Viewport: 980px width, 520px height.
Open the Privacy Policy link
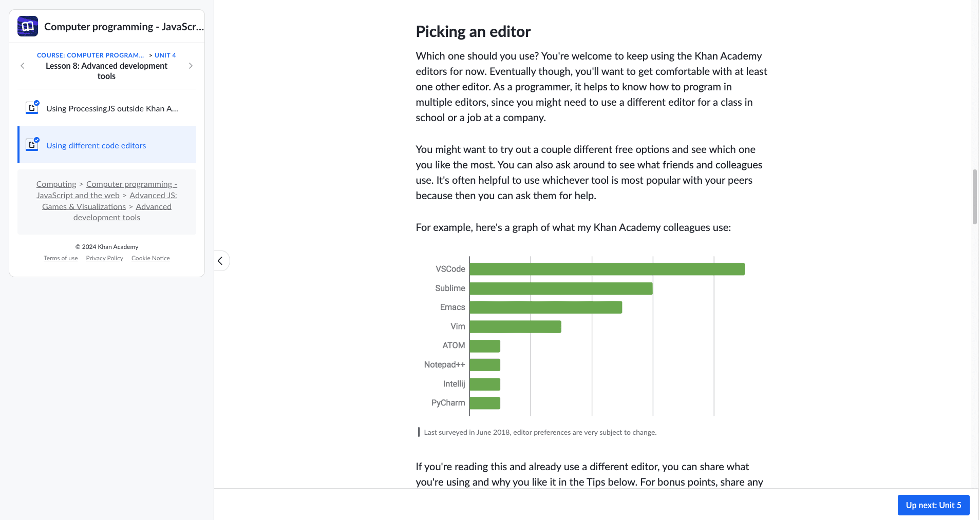(x=104, y=258)
